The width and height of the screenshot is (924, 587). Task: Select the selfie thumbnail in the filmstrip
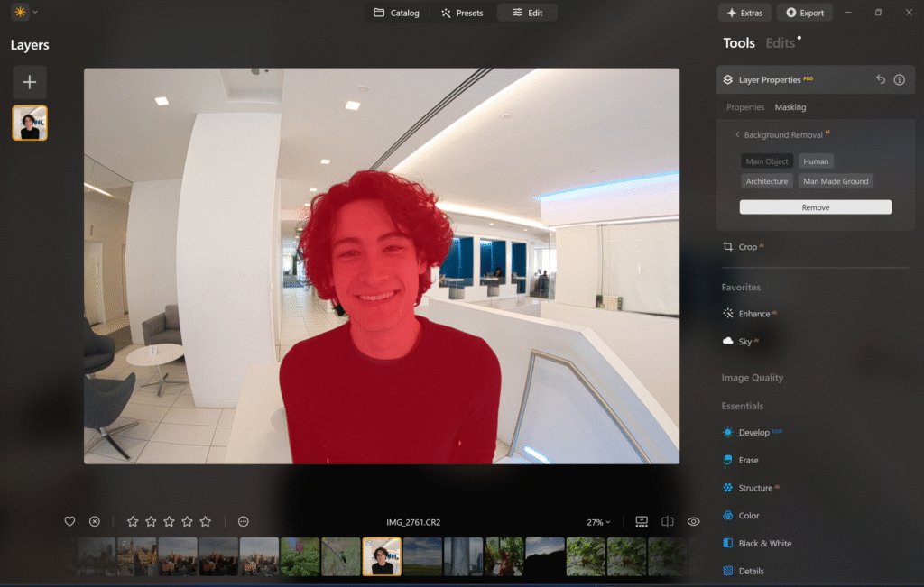click(380, 556)
